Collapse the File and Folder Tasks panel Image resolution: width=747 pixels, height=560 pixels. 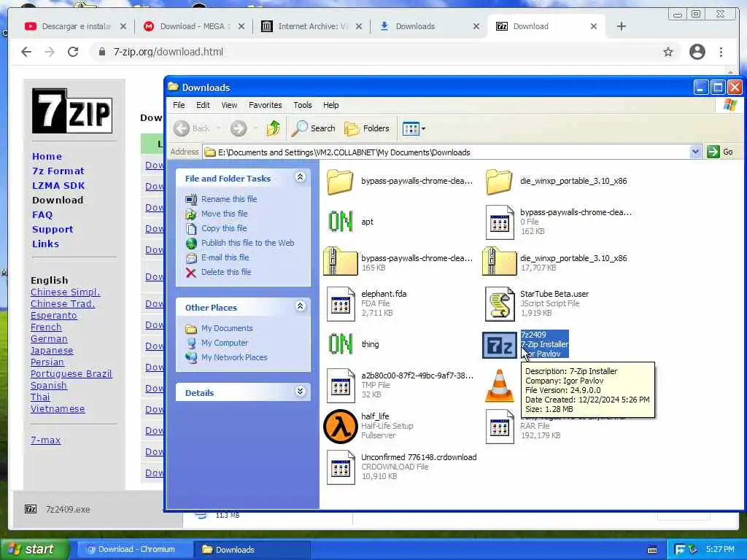(x=300, y=177)
